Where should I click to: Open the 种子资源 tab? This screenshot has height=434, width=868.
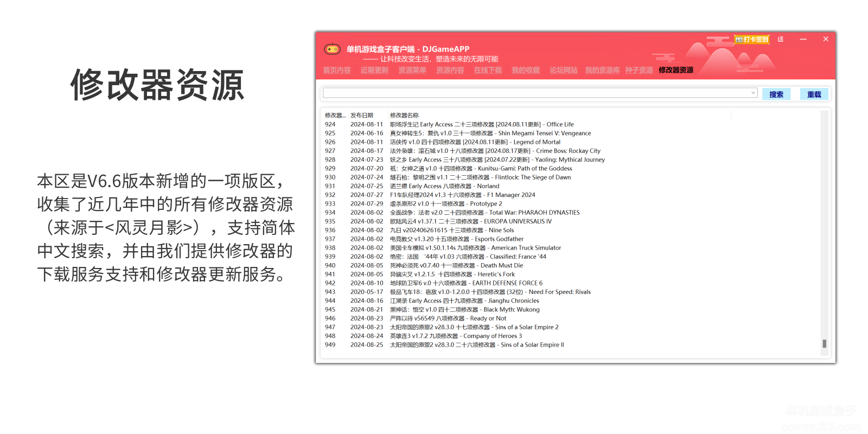coord(639,70)
